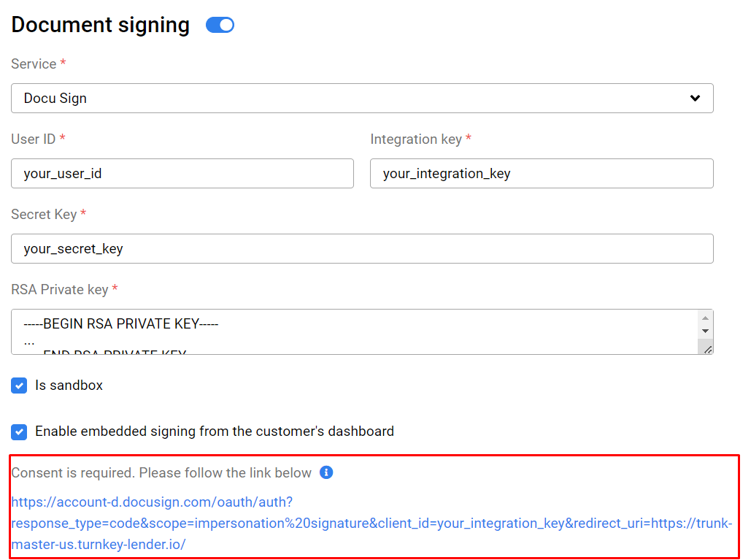Click the Service dropdown chevron arrow
This screenshot has width=751, height=560.
tap(695, 99)
